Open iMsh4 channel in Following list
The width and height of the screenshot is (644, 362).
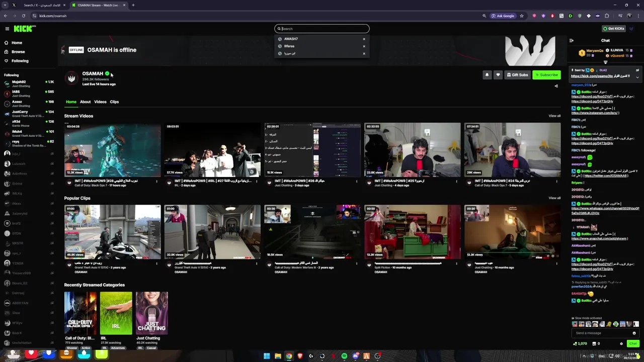click(29, 133)
